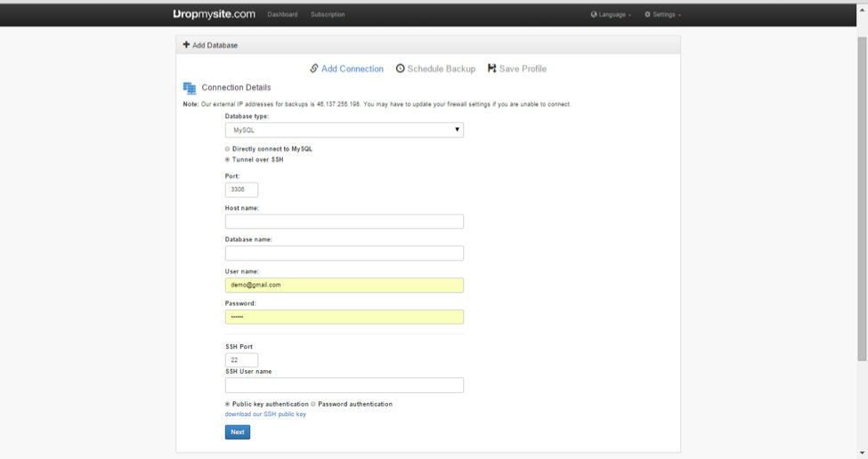
Task: Choose Password authentication radio button
Action: coord(313,405)
